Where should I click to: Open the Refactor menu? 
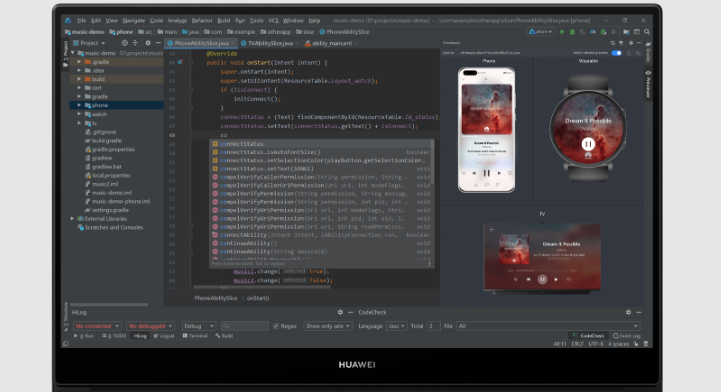coord(202,20)
